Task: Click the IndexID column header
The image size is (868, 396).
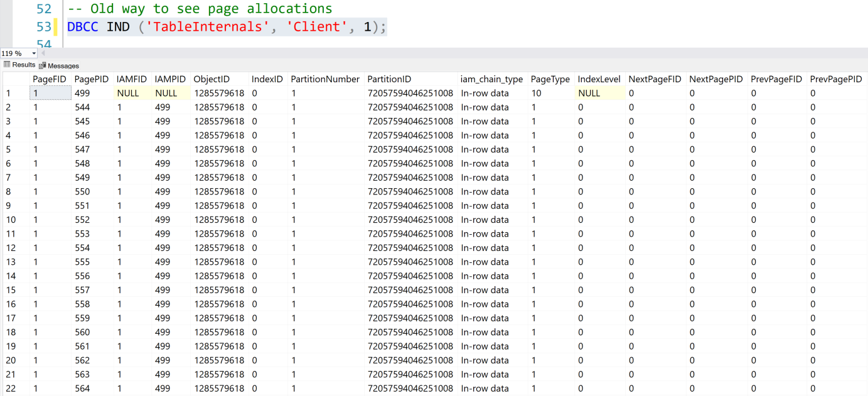Action: tap(267, 79)
